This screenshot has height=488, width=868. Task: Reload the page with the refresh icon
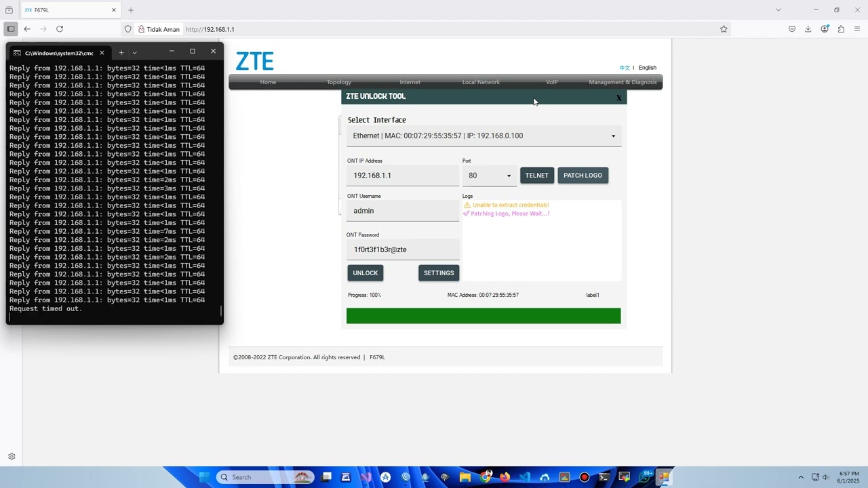pos(60,29)
